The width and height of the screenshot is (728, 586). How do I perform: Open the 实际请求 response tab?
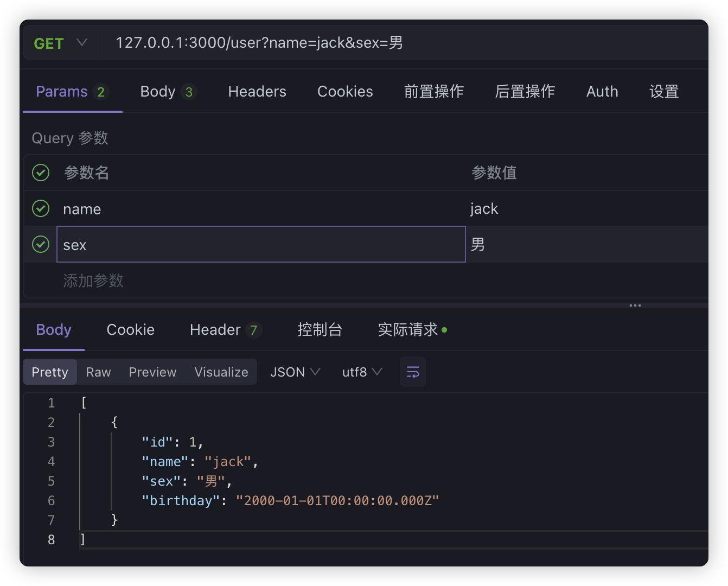(410, 329)
